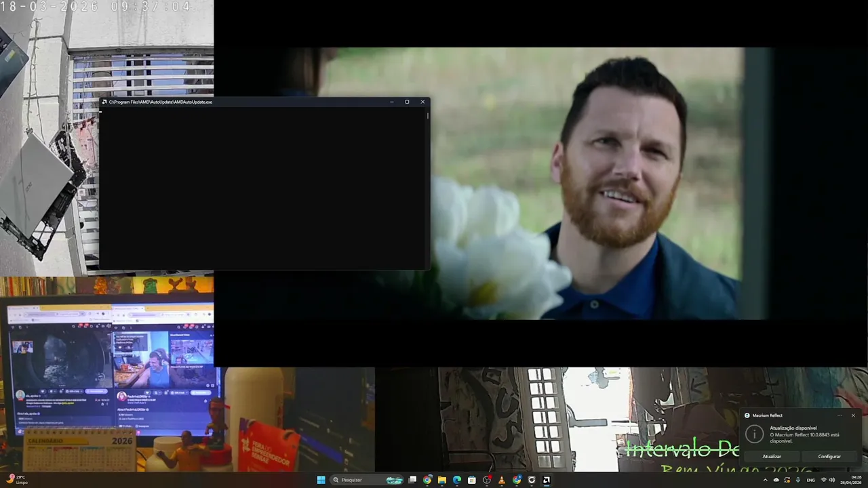This screenshot has height=488, width=868.
Task: Click AMD icon in console title bar
Action: 104,102
